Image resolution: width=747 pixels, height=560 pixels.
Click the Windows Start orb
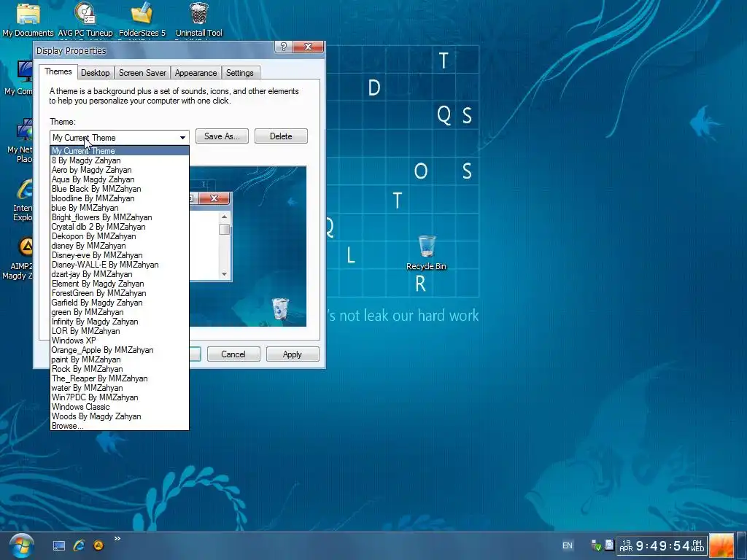21,545
